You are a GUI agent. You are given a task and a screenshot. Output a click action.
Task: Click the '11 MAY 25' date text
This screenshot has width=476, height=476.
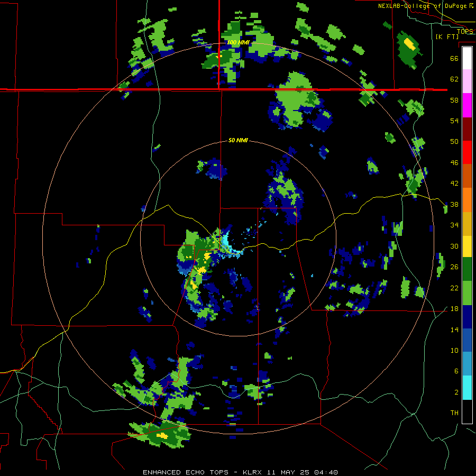[288, 472]
